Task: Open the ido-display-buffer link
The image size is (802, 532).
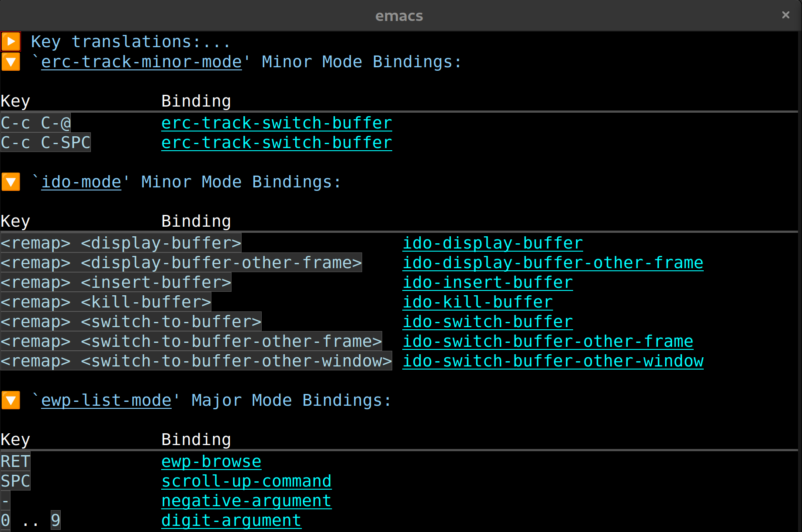Action: 493,243
